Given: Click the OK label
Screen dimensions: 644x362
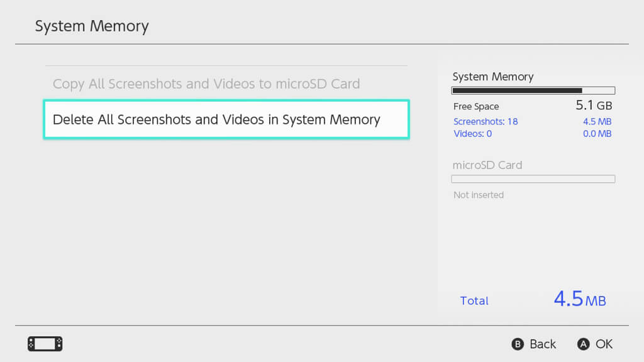Looking at the screenshot, I should pos(604,344).
